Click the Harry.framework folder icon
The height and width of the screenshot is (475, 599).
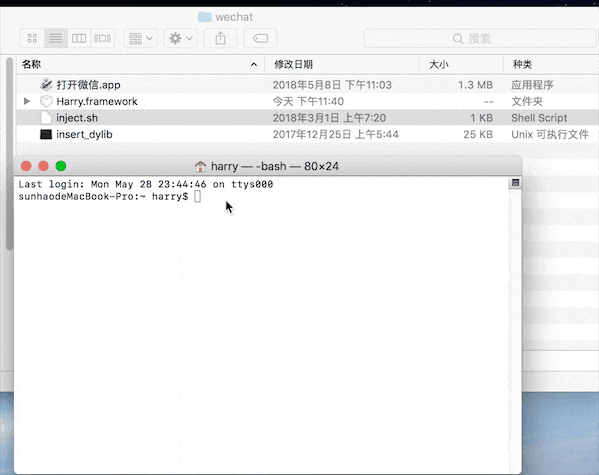46,101
